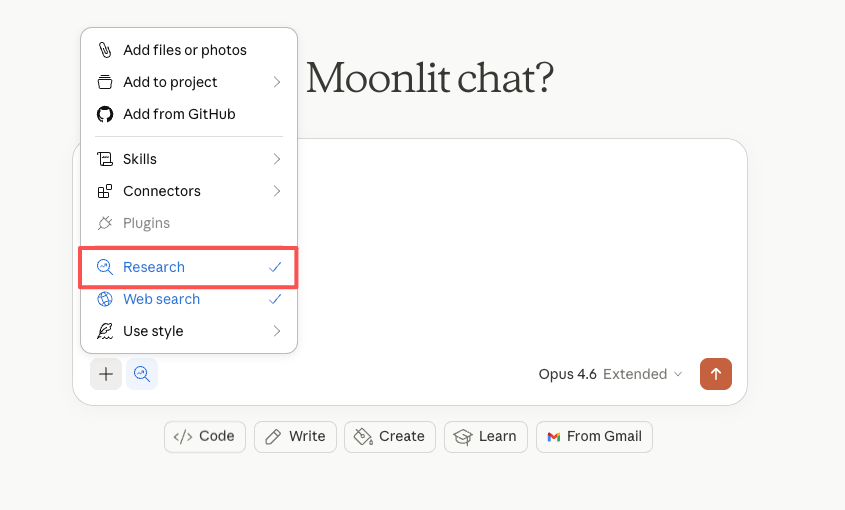This screenshot has width=845, height=510.
Task: Click the Code suggestion button
Action: [x=205, y=436]
